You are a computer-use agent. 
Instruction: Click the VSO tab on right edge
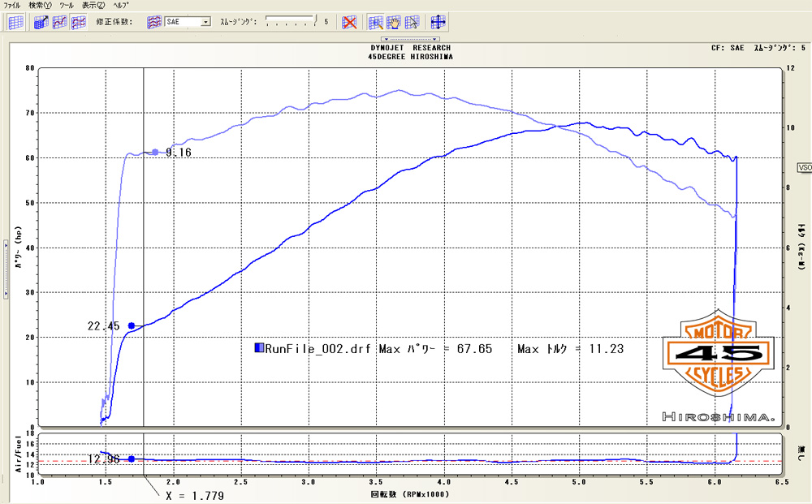[805, 167]
